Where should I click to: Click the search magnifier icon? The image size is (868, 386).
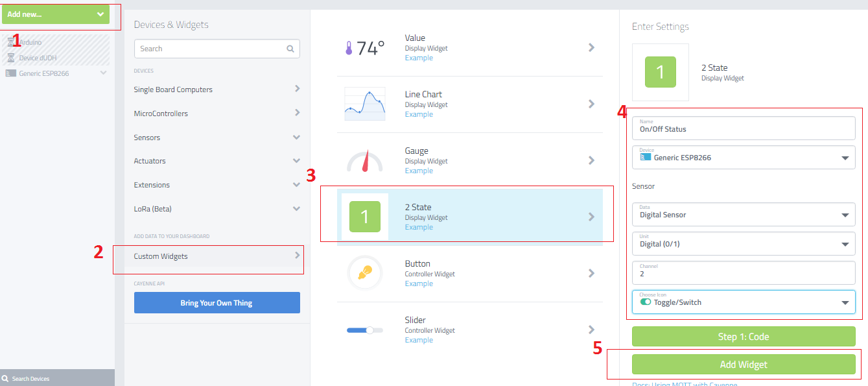[290, 49]
